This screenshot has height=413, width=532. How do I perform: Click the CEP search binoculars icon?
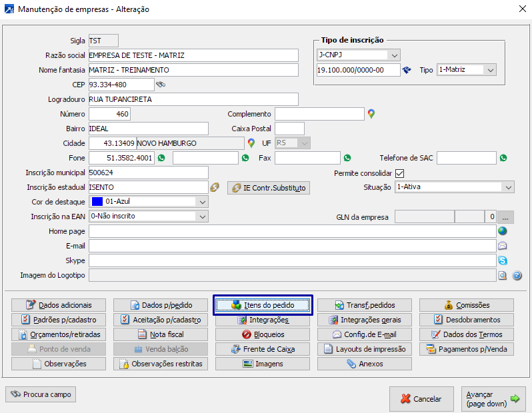pos(160,85)
